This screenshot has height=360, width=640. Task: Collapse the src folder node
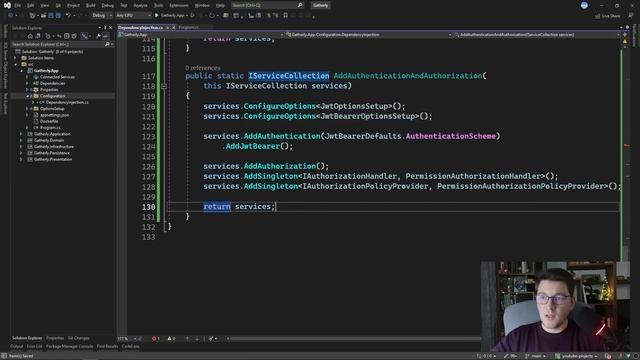click(16, 64)
